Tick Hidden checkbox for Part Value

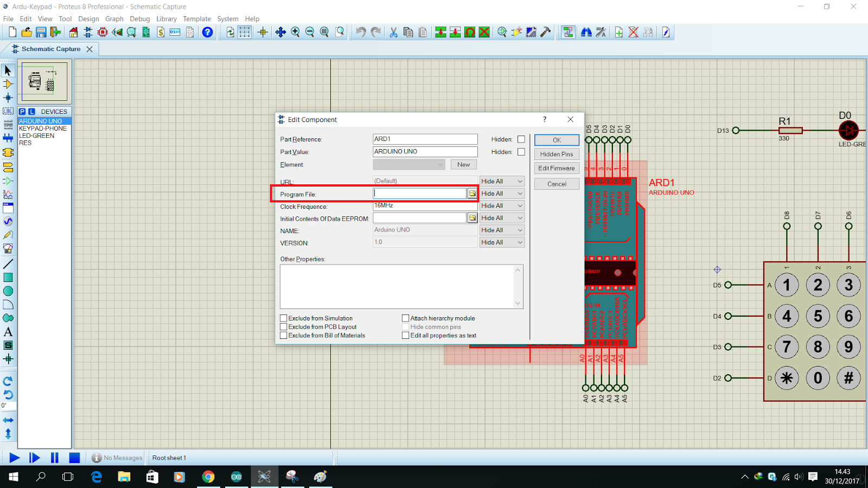521,152
